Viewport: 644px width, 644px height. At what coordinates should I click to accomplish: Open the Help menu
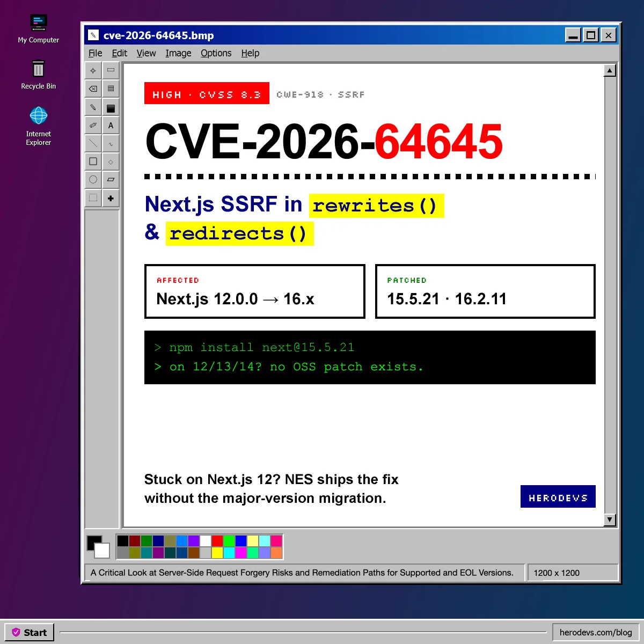click(250, 53)
